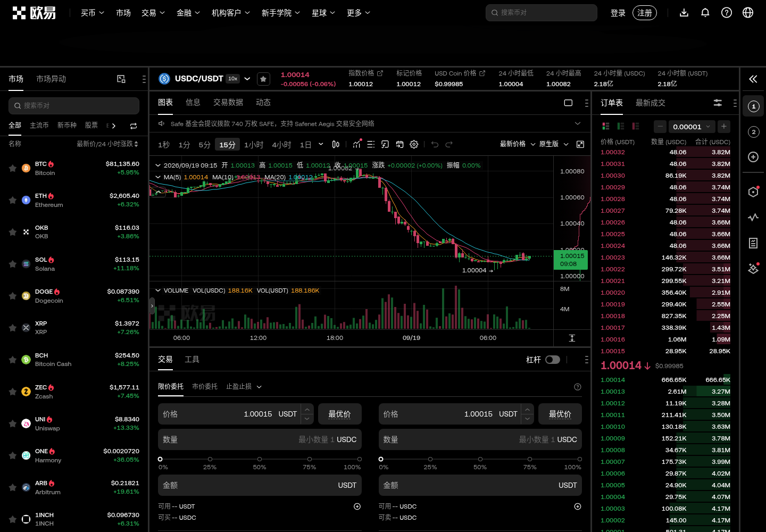766x532 pixels.
Task: Open order book precision 0.00001 dropdown
Action: pyautogui.click(x=692, y=127)
